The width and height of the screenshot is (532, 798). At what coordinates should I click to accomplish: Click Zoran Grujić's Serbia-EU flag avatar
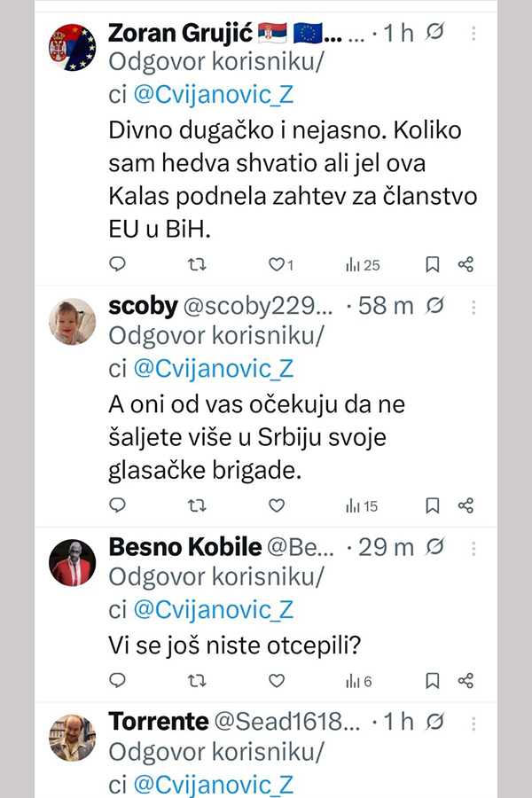coord(72,47)
